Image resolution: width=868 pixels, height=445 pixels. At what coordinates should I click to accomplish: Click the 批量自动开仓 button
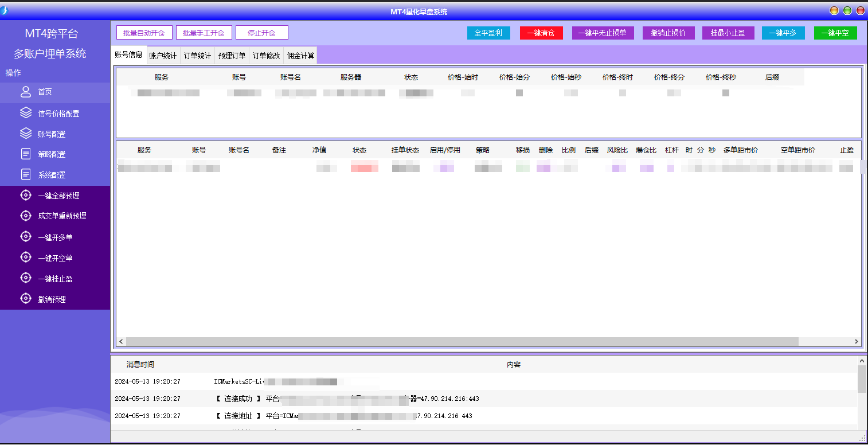click(x=144, y=33)
